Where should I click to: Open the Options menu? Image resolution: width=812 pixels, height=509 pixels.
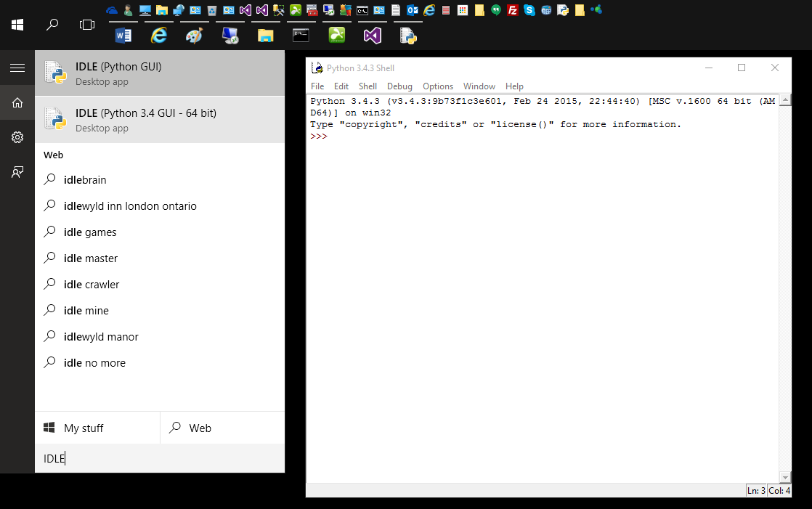(437, 86)
